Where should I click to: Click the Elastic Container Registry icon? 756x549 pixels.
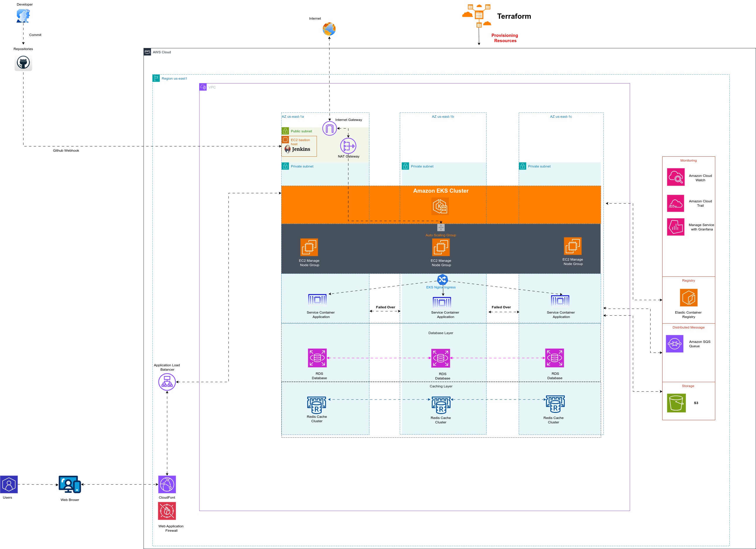pyautogui.click(x=688, y=298)
